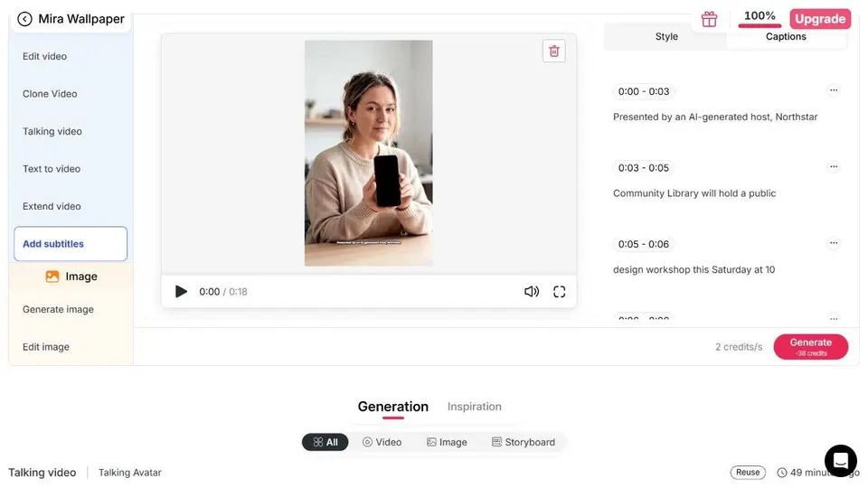Screen dimensions: 868x488
Task: Click the Upgrade button
Action: (820, 19)
